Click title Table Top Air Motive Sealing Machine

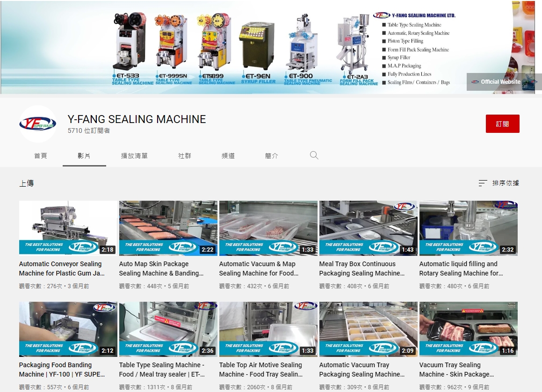[261, 370]
